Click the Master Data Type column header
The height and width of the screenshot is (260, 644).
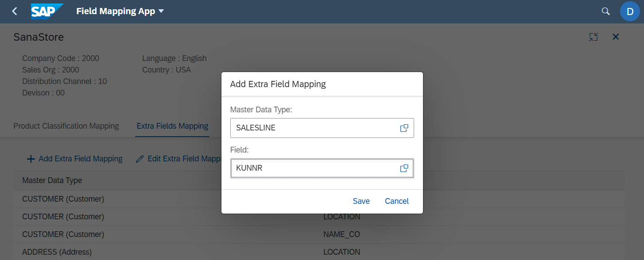pos(52,180)
